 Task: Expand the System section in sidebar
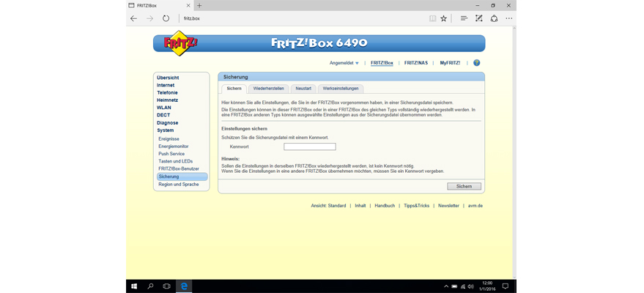tap(165, 130)
